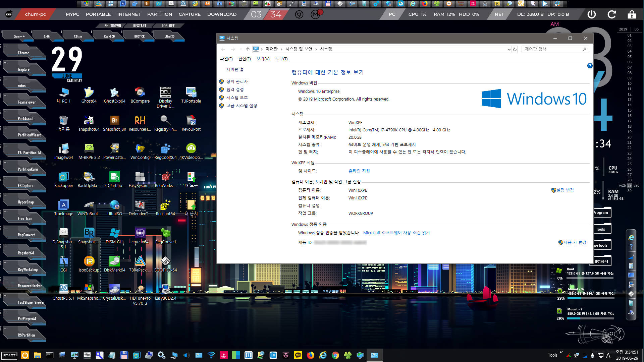Open DiskMark64 desktop icon
The image size is (644, 362).
[x=114, y=264]
